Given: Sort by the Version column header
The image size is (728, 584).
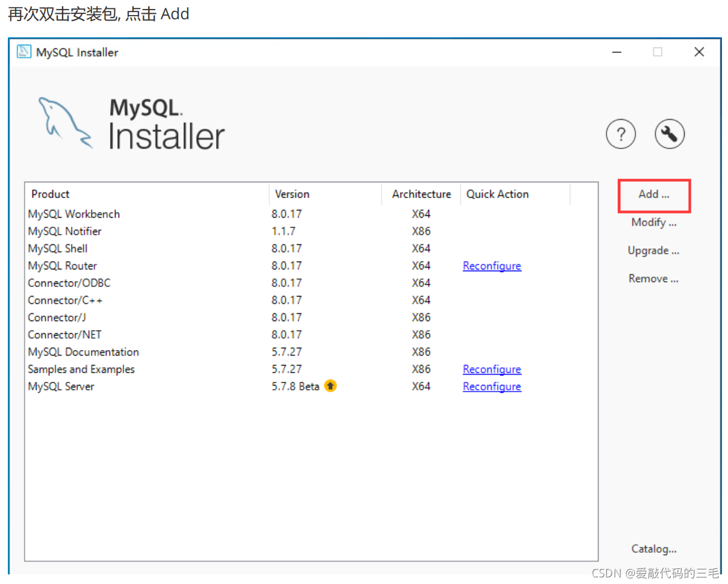Looking at the screenshot, I should 325,194.
